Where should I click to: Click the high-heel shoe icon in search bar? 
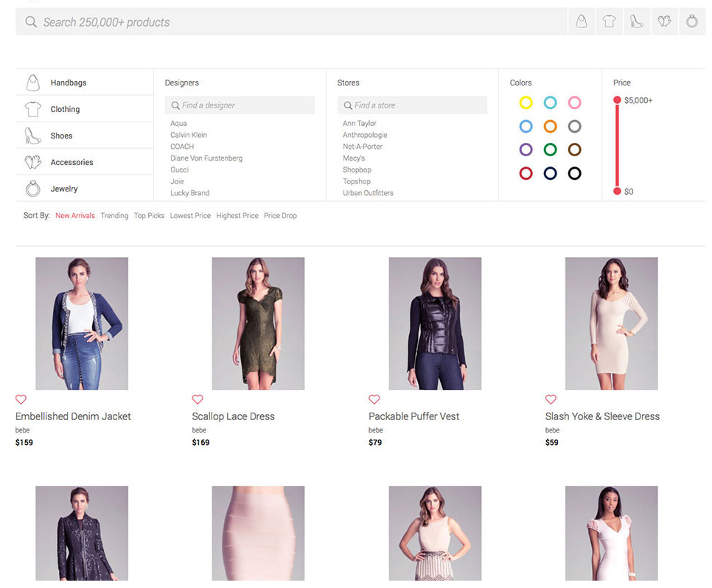coord(637,21)
